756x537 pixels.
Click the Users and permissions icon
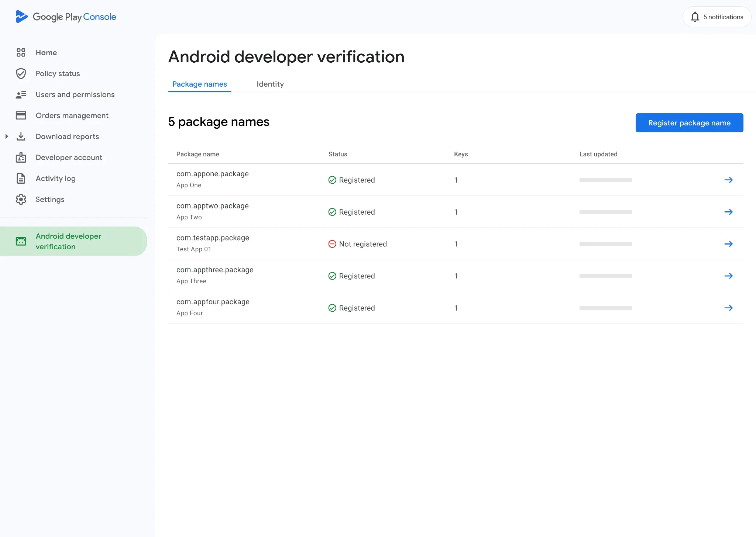pyautogui.click(x=21, y=94)
